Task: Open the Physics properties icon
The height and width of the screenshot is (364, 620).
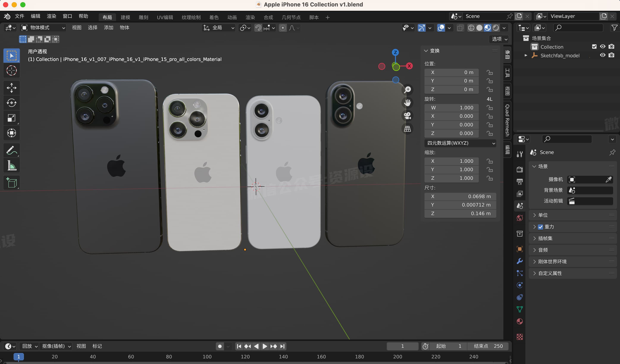Action: click(x=520, y=285)
